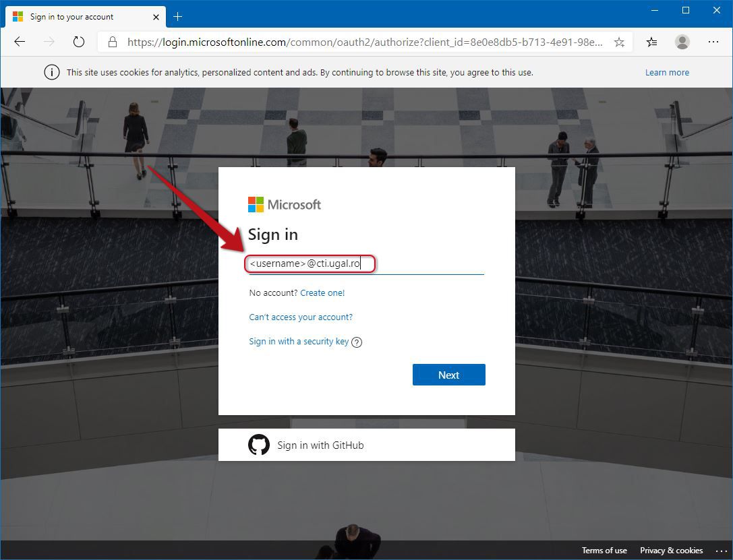
Task: Click the browser forward arrow
Action: (x=49, y=42)
